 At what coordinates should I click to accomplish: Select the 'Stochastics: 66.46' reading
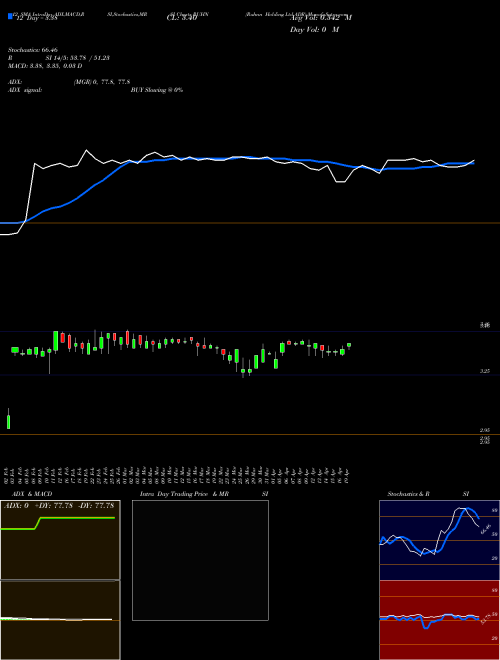pyautogui.click(x=33, y=50)
